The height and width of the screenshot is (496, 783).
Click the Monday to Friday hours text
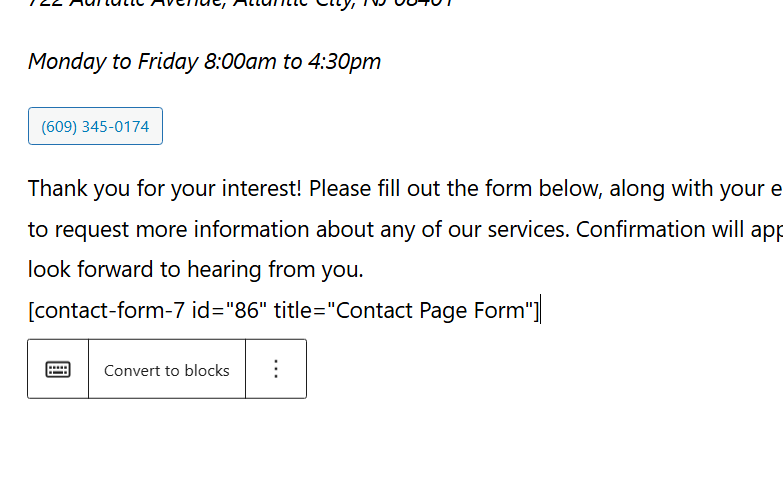[x=204, y=62]
